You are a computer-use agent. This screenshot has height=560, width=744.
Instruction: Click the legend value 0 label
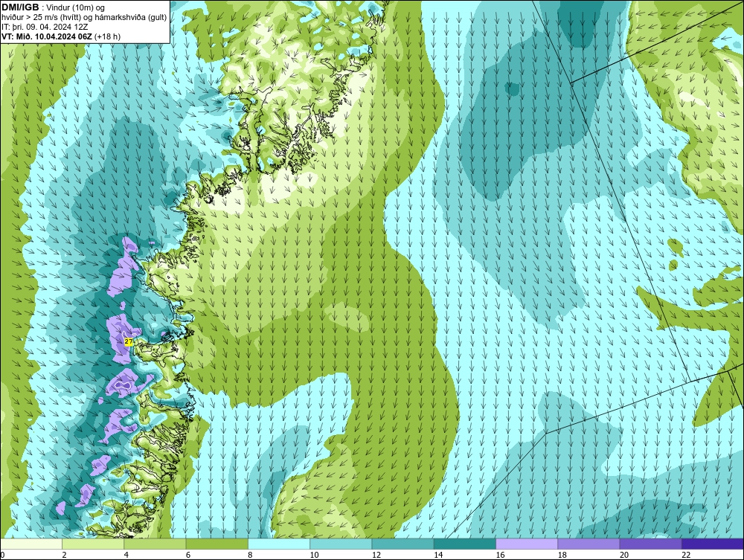(2, 556)
